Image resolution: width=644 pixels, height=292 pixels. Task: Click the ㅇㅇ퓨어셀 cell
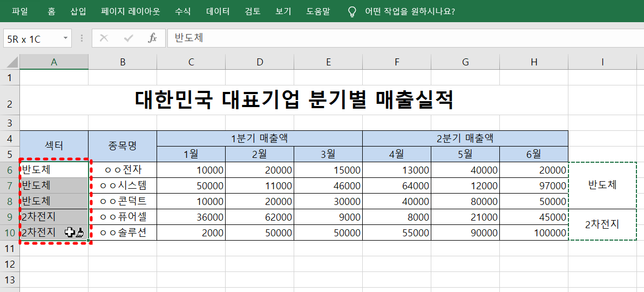pyautogui.click(x=123, y=217)
